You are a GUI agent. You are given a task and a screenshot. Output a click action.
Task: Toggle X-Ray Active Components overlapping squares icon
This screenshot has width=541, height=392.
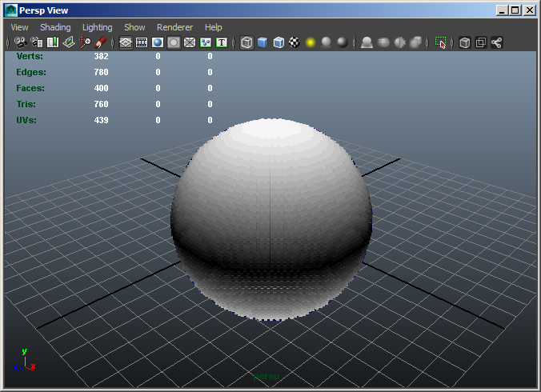coord(481,42)
